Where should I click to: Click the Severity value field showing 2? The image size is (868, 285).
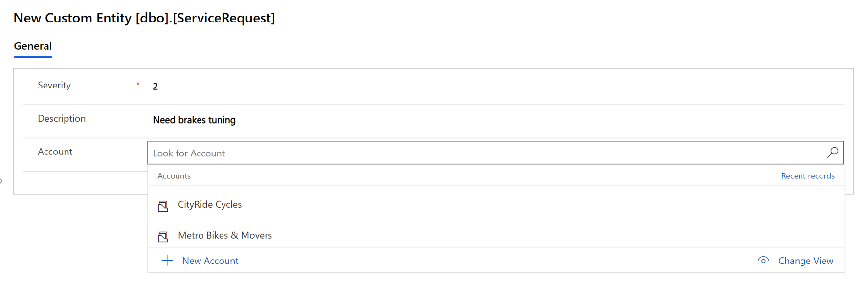tap(495, 87)
